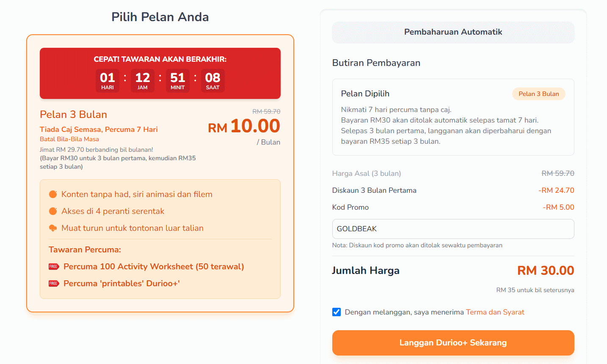Click the minutes (MINIT) countdown box
This screenshot has height=364, width=607.
click(x=178, y=80)
